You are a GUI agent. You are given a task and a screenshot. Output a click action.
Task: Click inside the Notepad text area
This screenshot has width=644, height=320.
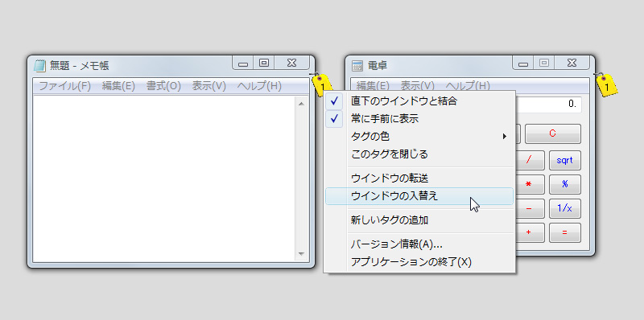[x=163, y=178]
